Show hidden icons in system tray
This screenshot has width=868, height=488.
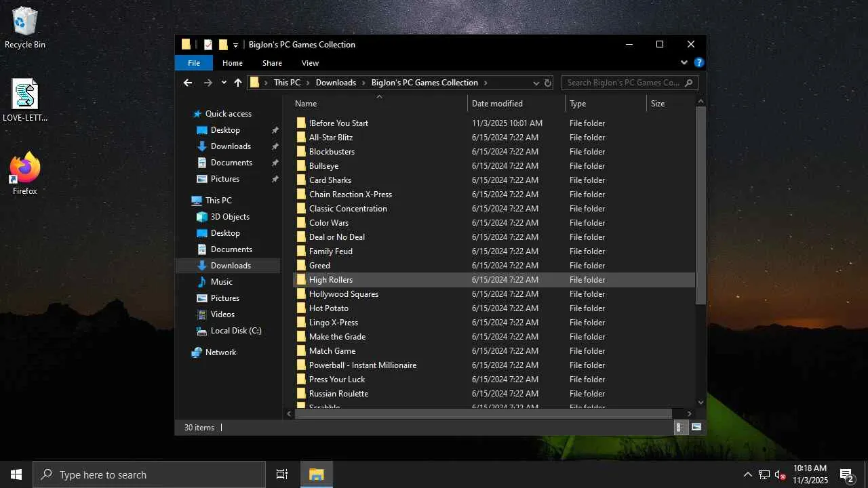(747, 474)
